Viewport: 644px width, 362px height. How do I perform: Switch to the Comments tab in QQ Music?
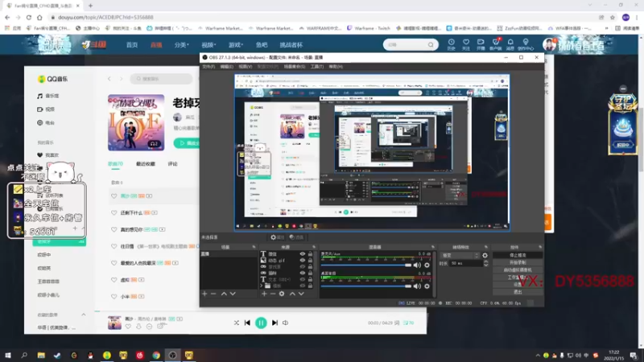click(172, 164)
